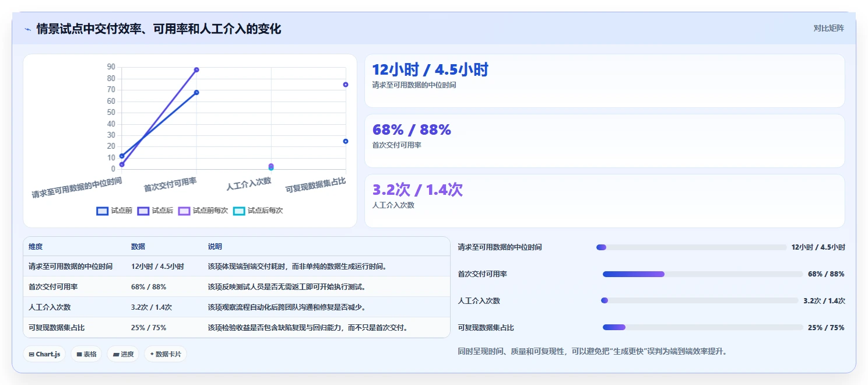Click chart point at 75 on 可复现数据集占比

pyautogui.click(x=346, y=85)
